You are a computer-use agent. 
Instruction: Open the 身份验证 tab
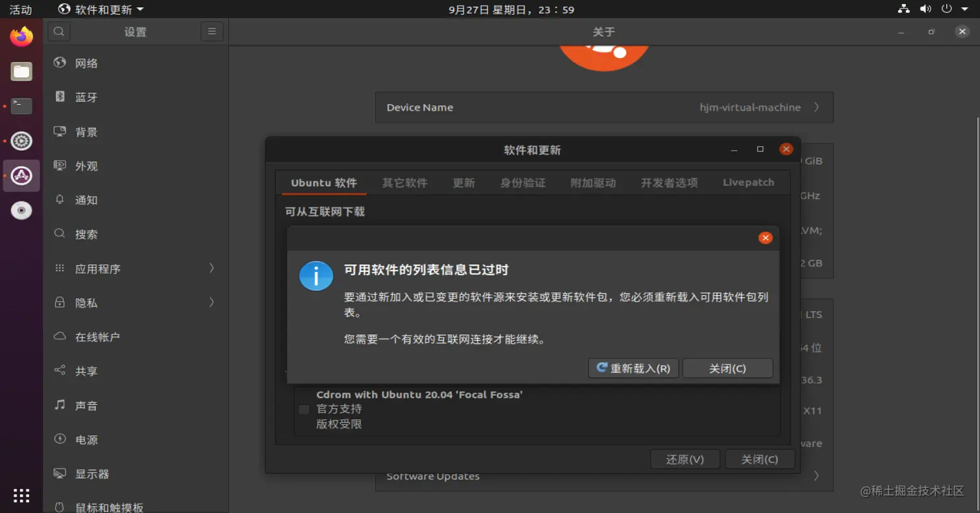coord(523,183)
